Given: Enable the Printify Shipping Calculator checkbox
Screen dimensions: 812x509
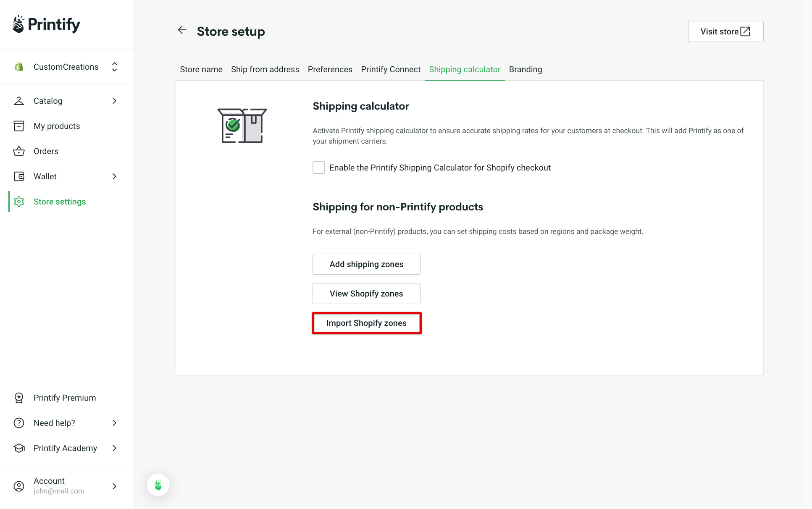Looking at the screenshot, I should pos(319,168).
